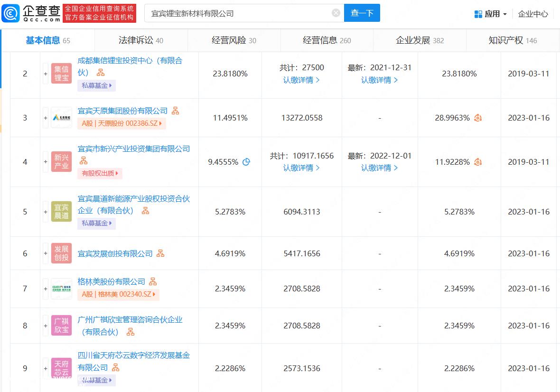Select the 23.8180% shareholding cell

(x=230, y=74)
